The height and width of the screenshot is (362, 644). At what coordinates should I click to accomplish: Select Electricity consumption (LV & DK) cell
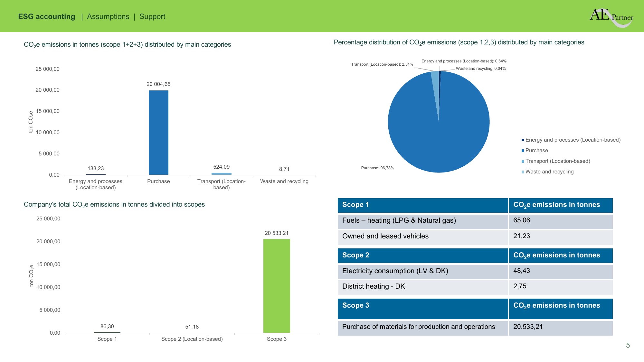(x=423, y=272)
